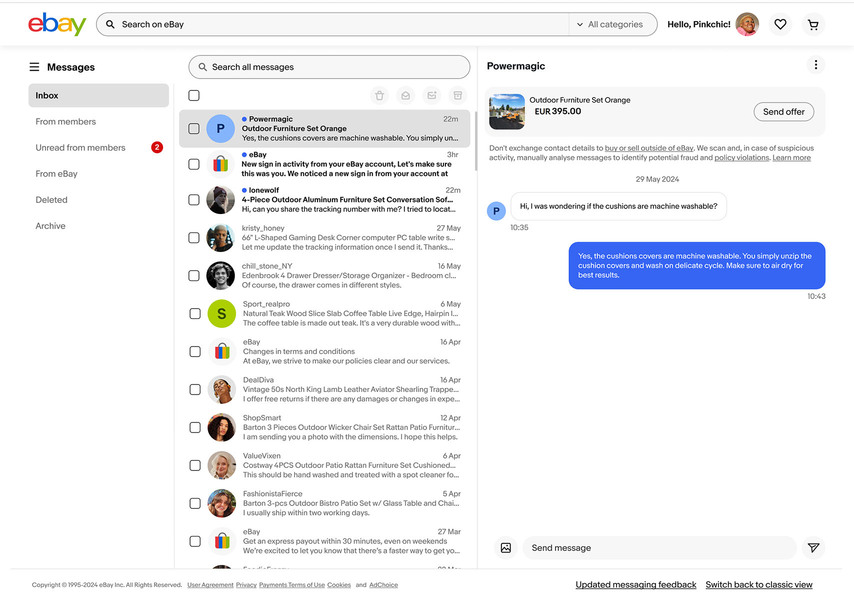Click the Payments Terms of Use link

tap(292, 585)
